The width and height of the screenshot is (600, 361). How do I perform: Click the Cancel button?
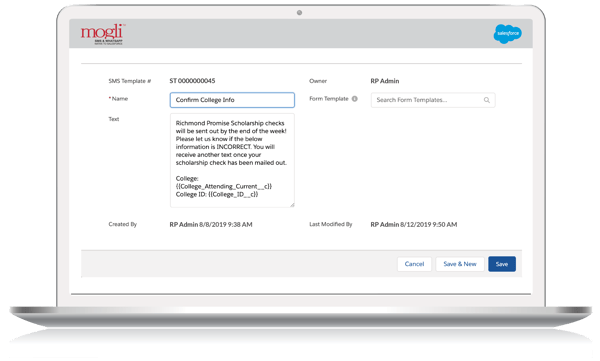(x=414, y=264)
